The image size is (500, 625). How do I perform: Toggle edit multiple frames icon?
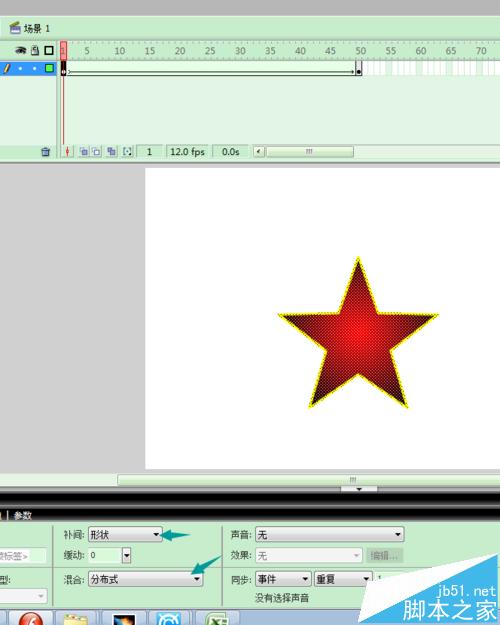[x=111, y=151]
